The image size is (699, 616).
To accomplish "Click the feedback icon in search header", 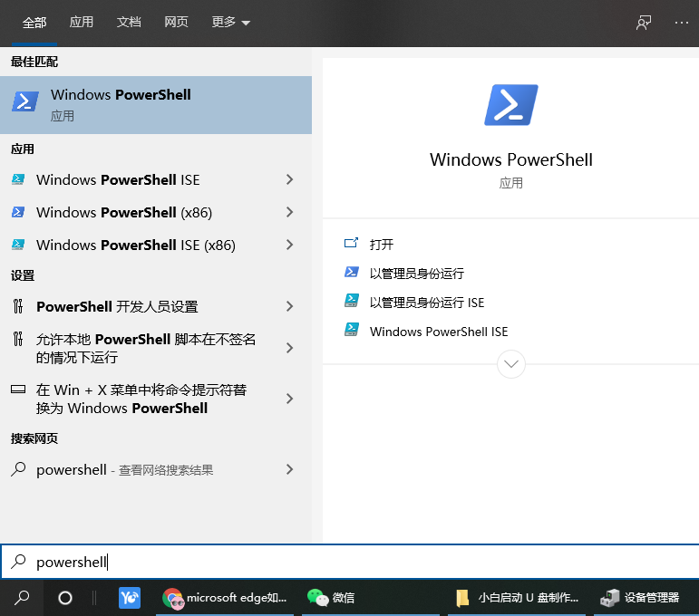I will [644, 23].
